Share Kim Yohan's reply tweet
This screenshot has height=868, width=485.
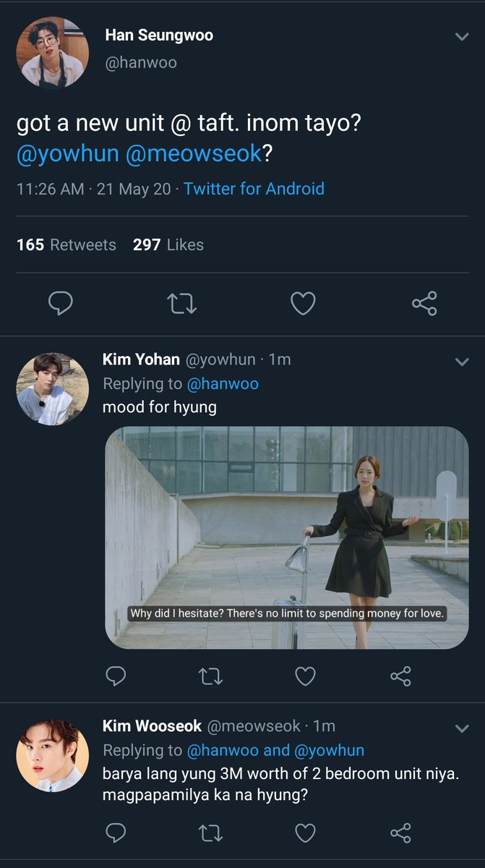click(400, 676)
